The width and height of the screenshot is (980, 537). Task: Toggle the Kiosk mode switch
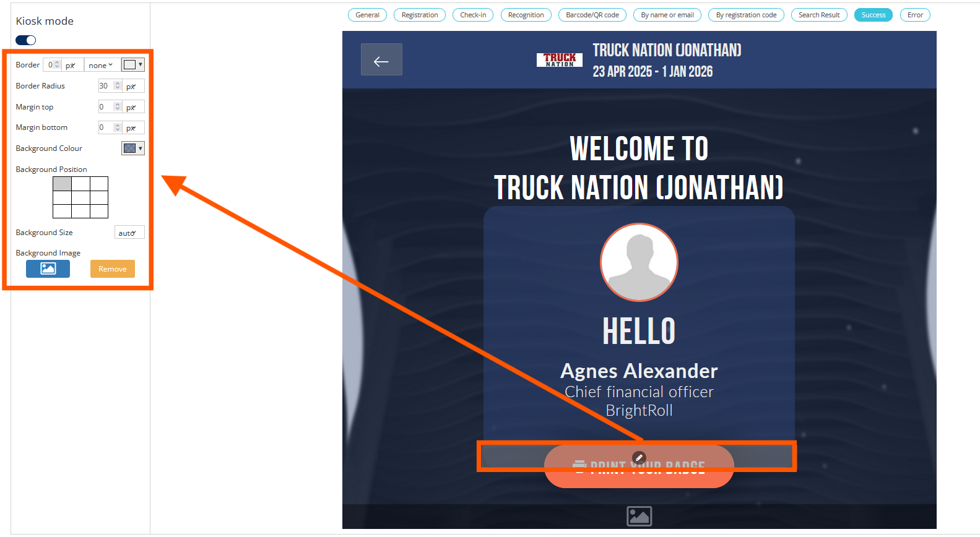click(26, 40)
